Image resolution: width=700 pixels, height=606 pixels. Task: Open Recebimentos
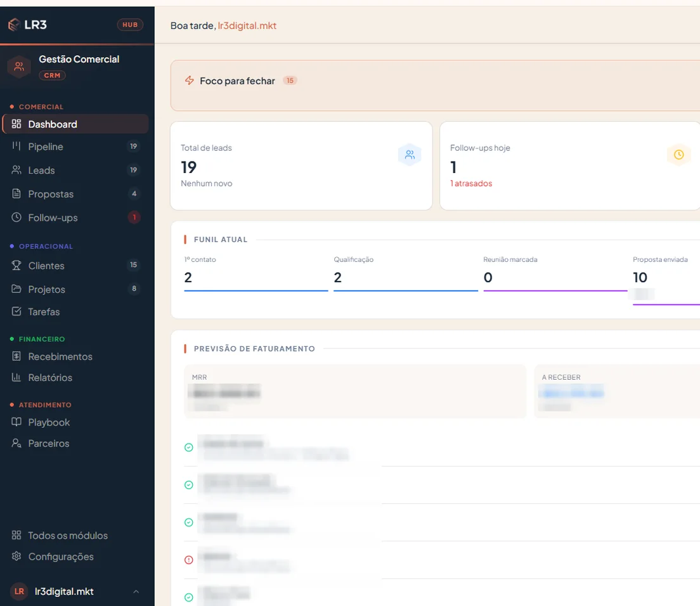click(75, 356)
